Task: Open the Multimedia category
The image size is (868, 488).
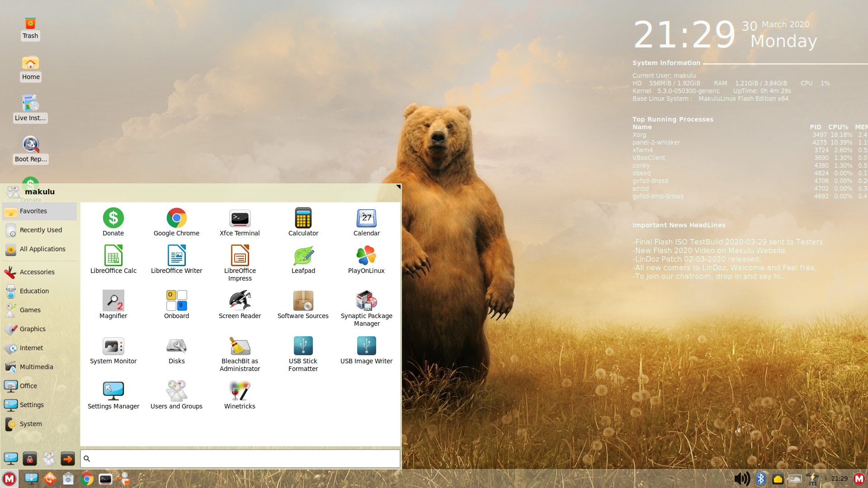Action: click(x=39, y=367)
